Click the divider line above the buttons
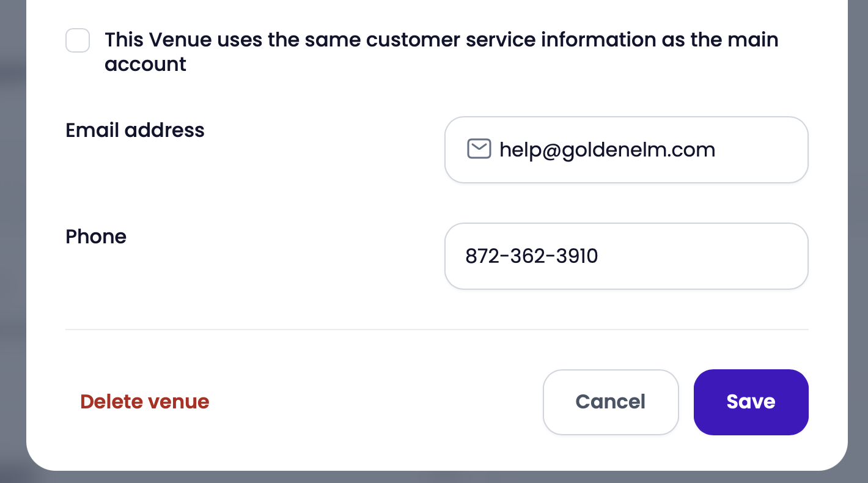The image size is (868, 483). (437, 330)
